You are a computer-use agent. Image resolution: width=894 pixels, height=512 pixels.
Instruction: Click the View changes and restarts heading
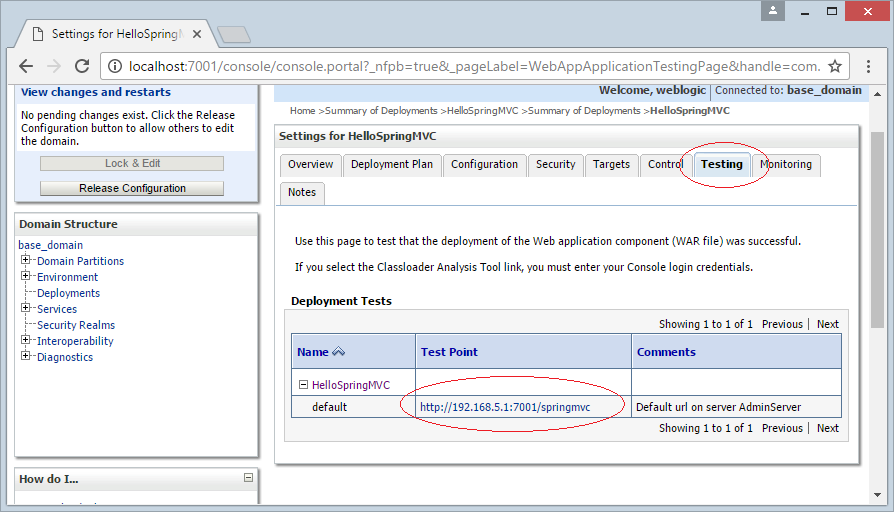(96, 92)
